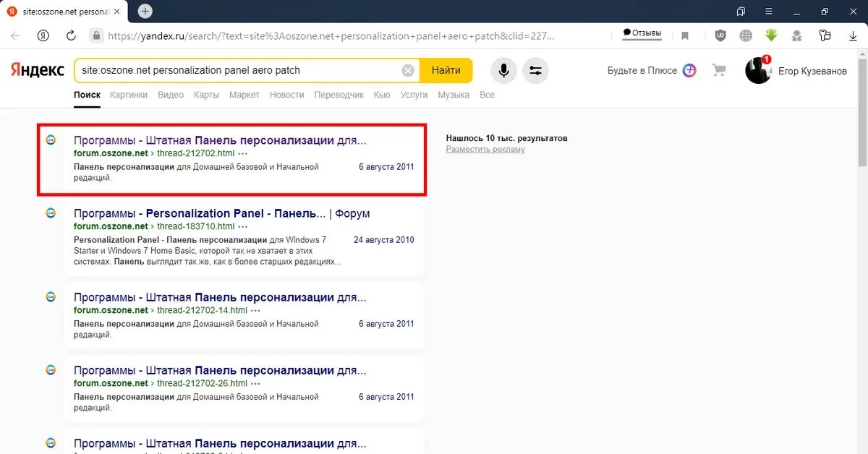Click favicon of the thread-183710.html result

pyautogui.click(x=51, y=213)
